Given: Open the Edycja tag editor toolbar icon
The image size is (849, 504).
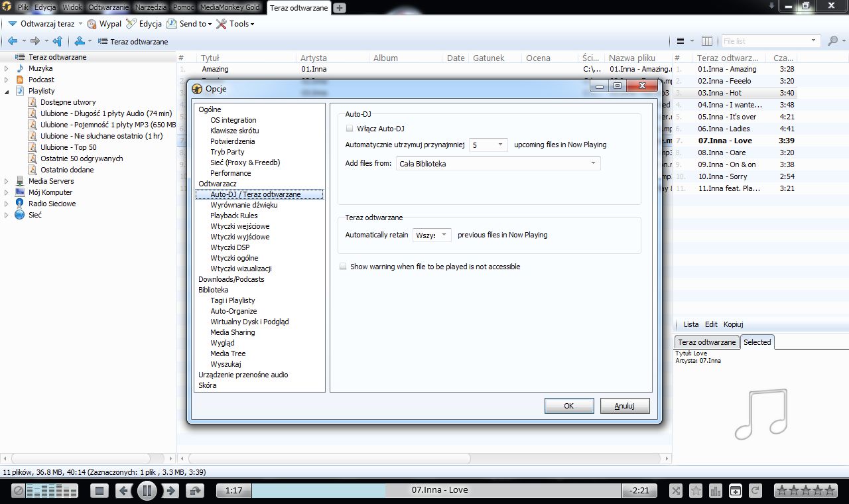Looking at the screenshot, I should pyautogui.click(x=131, y=24).
